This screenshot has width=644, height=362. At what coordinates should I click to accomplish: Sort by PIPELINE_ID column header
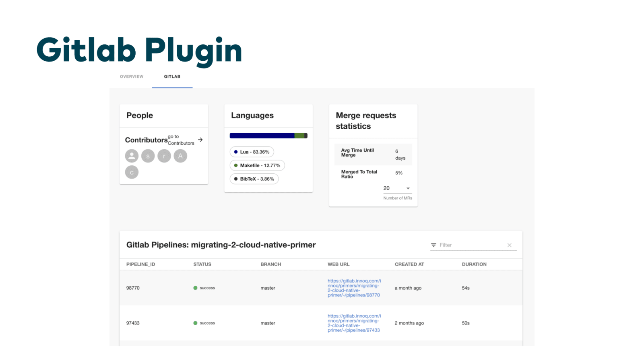140,264
